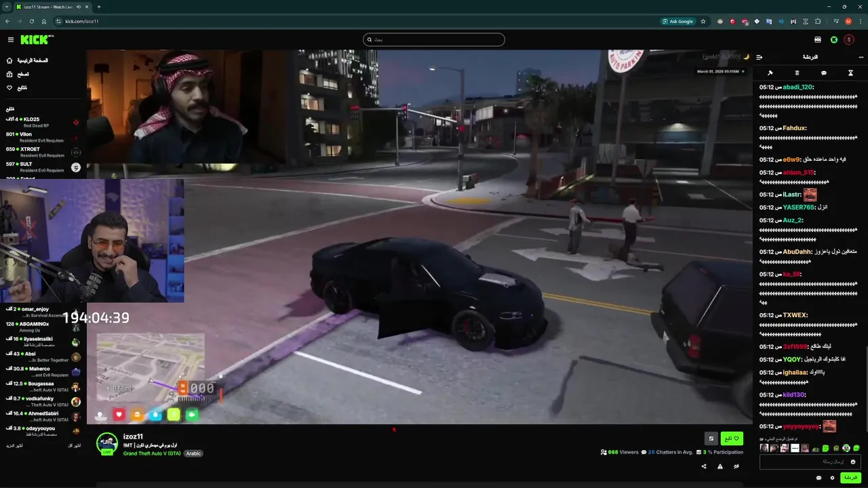
Task: Collapse the chat panel arrow icon
Action: pyautogui.click(x=759, y=58)
